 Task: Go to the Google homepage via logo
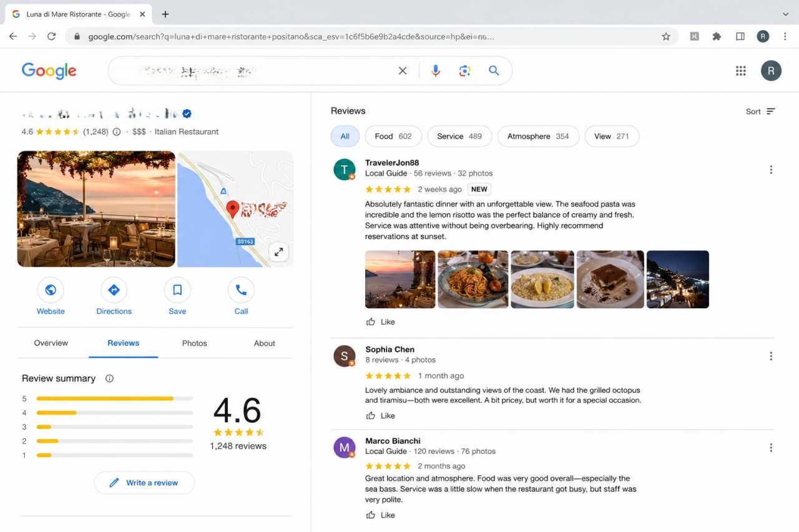click(x=49, y=71)
